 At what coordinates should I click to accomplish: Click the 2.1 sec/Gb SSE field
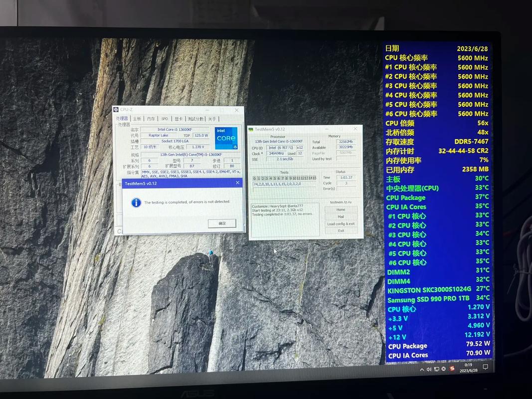click(284, 159)
